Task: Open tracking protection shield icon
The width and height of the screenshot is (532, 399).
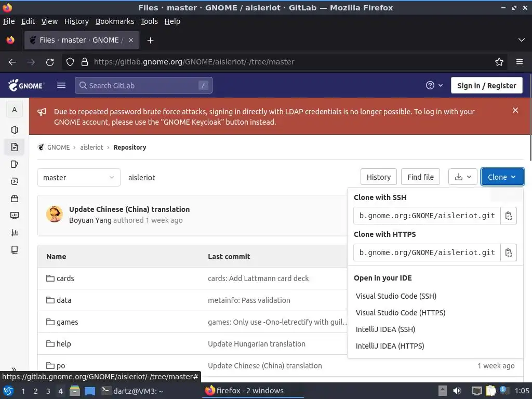Action: point(70,62)
